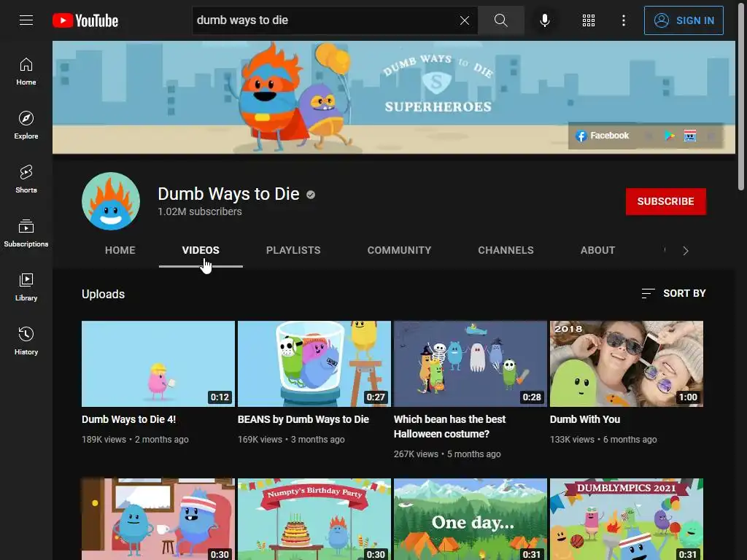Clear the search box with X

pyautogui.click(x=465, y=20)
